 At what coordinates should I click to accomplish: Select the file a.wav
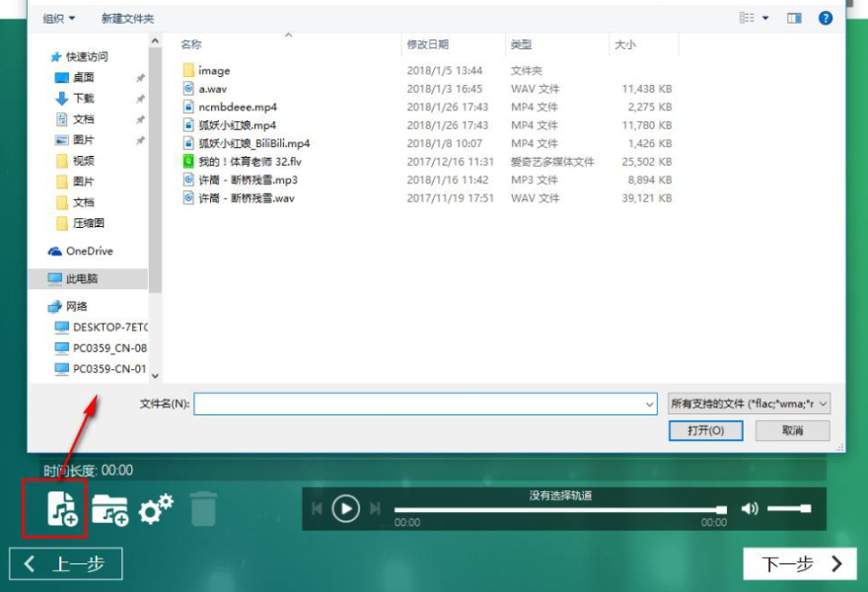[x=212, y=89]
